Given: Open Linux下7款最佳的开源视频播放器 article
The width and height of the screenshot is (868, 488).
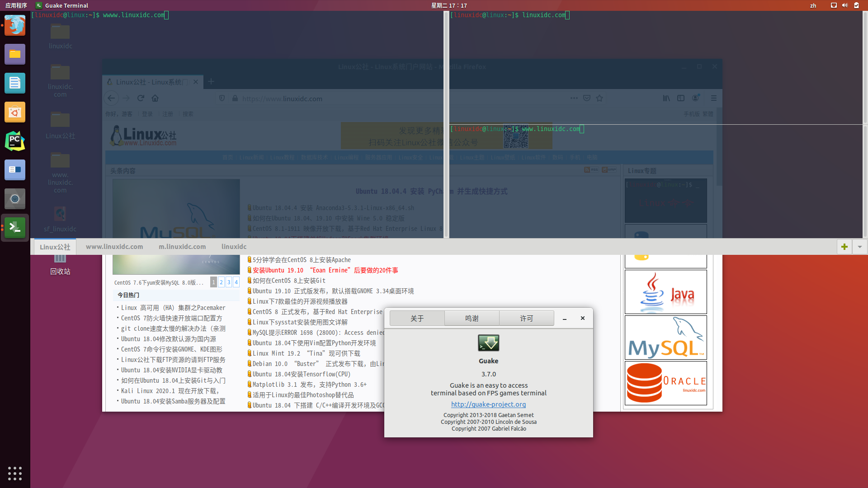Looking at the screenshot, I should 300,301.
